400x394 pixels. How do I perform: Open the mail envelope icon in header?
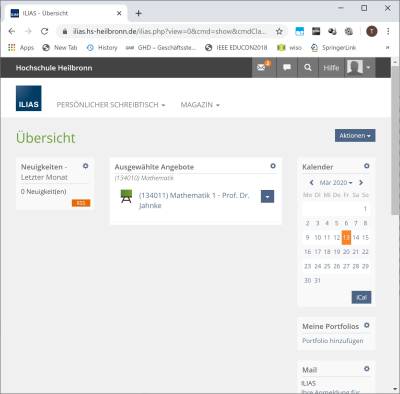click(x=261, y=68)
